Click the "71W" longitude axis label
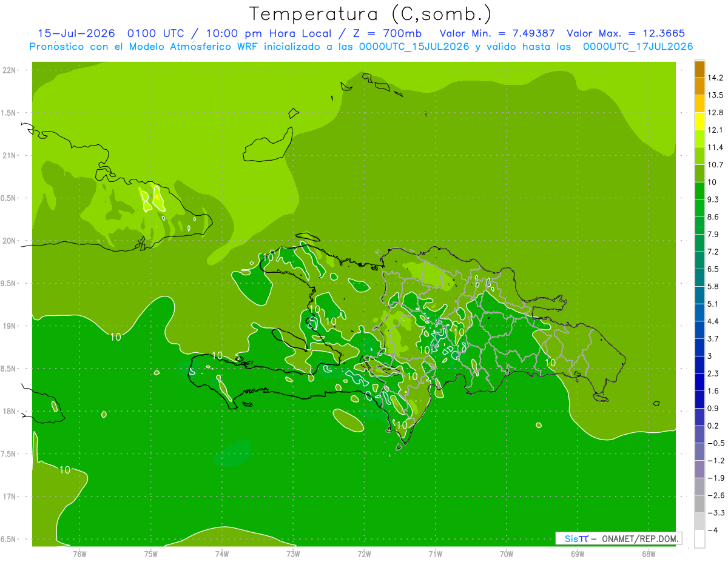 (435, 554)
